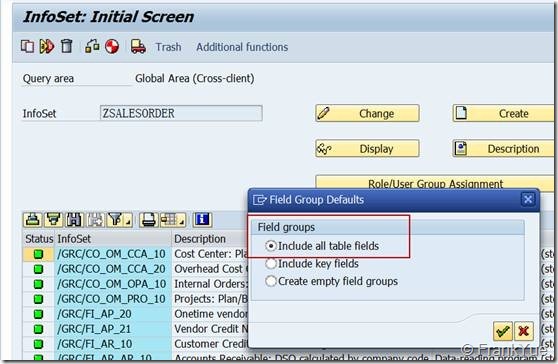Click the Rename InfoSet double-arrow icon
Viewport: 558px width, 364px height.
(x=47, y=46)
